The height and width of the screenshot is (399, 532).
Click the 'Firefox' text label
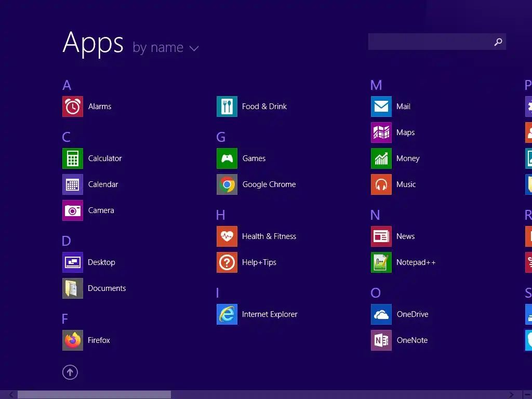click(x=99, y=340)
